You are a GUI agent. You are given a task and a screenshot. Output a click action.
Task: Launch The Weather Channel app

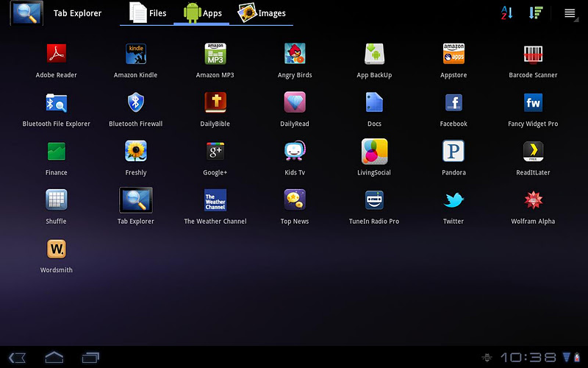pyautogui.click(x=215, y=200)
